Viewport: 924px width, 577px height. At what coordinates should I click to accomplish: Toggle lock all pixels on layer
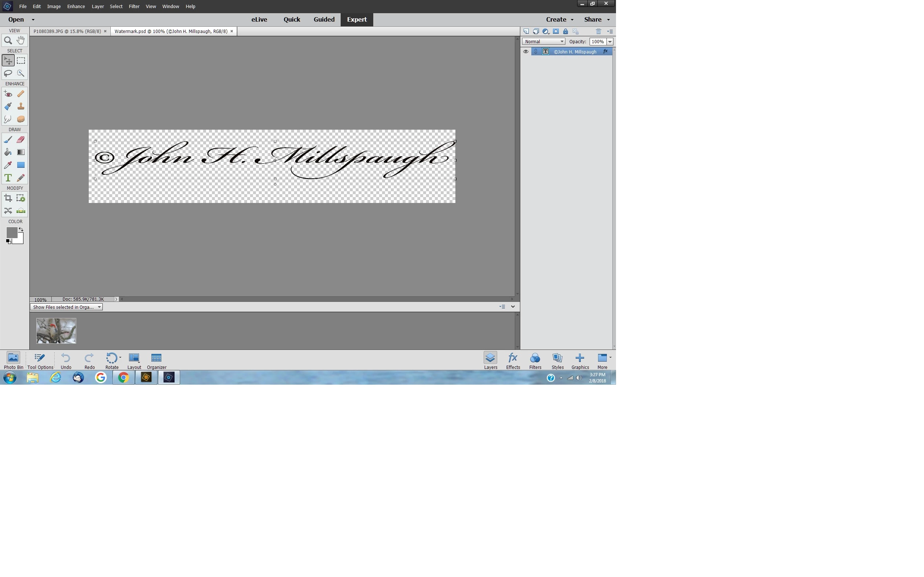pyautogui.click(x=565, y=31)
